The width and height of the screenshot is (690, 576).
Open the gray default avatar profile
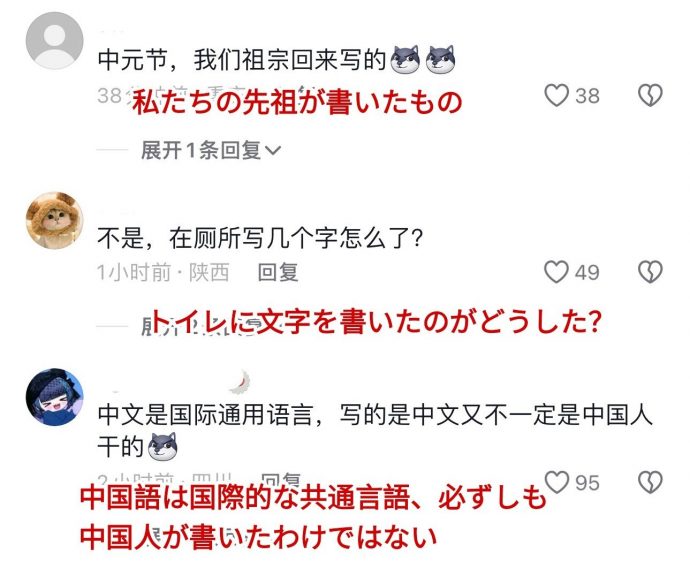pos(55,40)
